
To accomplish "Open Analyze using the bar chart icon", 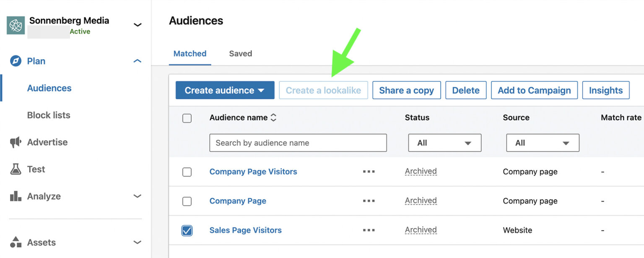I will click(16, 196).
